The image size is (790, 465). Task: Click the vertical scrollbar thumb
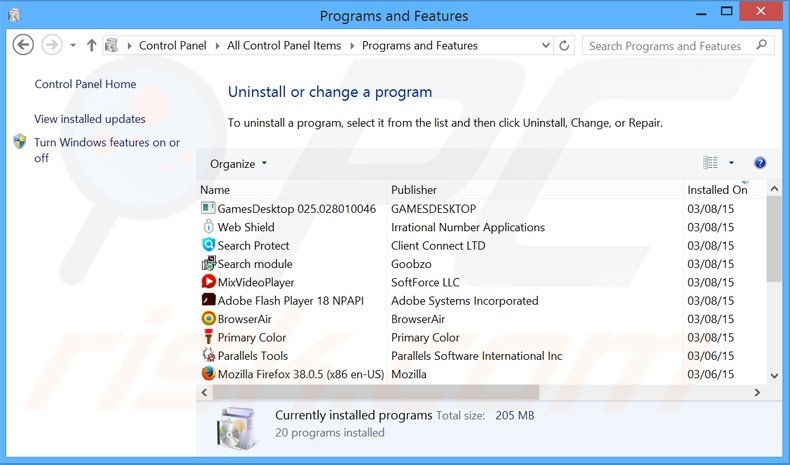773,239
